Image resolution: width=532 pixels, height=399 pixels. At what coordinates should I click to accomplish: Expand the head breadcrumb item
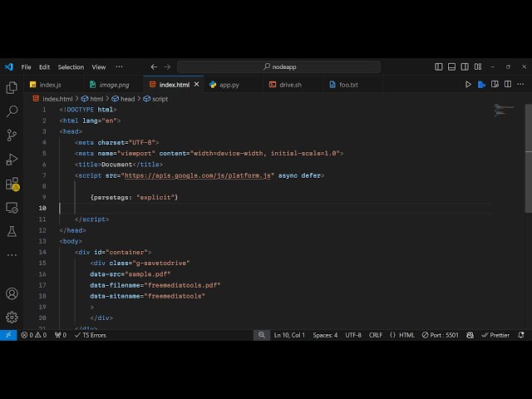tap(127, 99)
